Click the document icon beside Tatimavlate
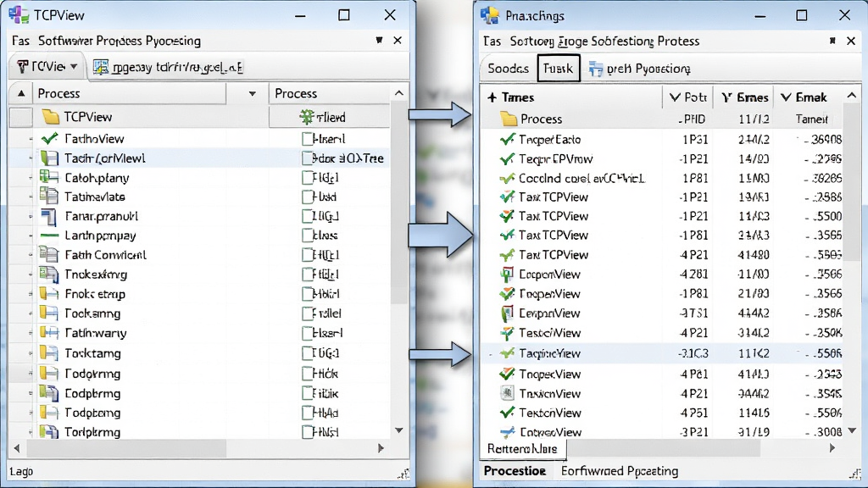The image size is (868, 488). 48,197
